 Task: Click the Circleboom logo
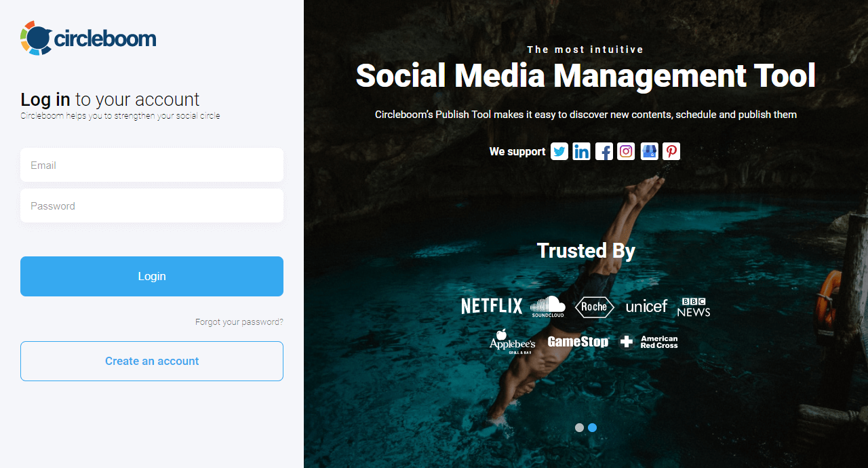88,38
